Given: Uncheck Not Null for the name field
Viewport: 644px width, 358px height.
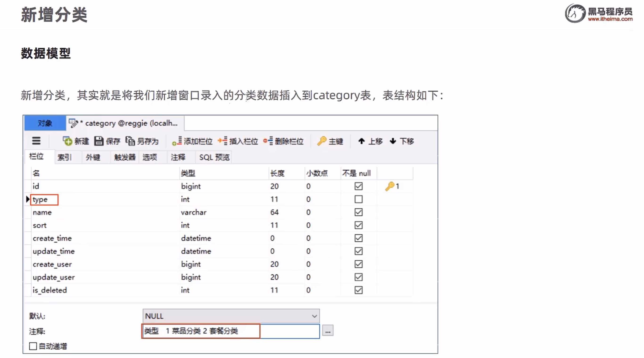Looking at the screenshot, I should coord(359,212).
